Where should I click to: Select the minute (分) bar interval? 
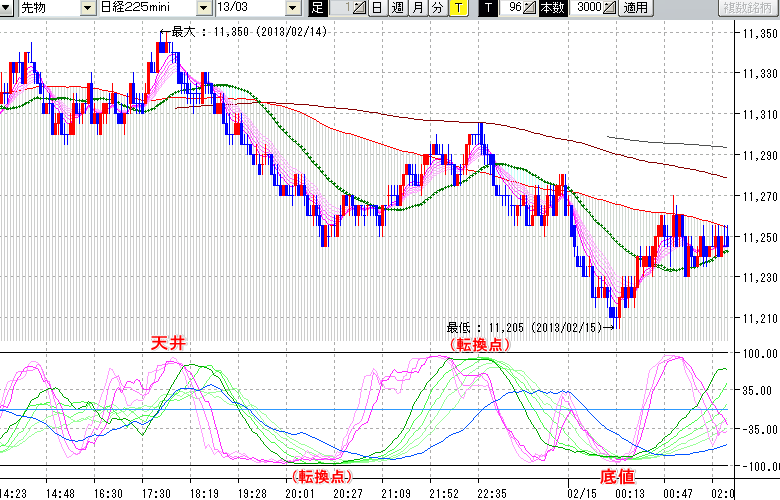[x=437, y=8]
